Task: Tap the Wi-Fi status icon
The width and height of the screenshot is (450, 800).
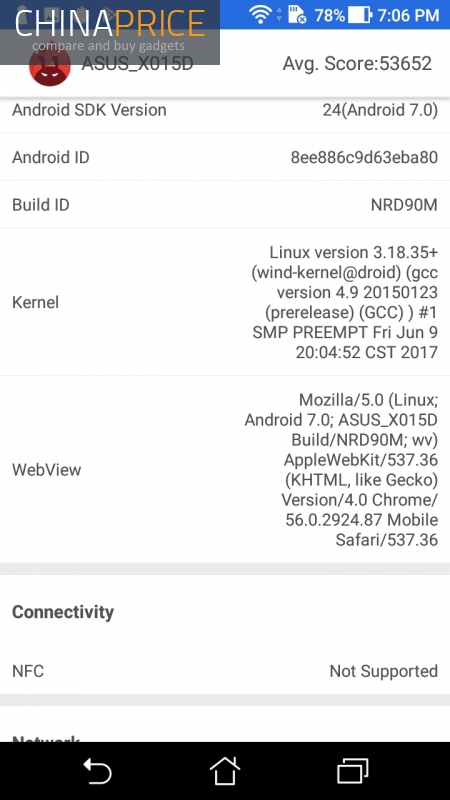Action: 260,15
